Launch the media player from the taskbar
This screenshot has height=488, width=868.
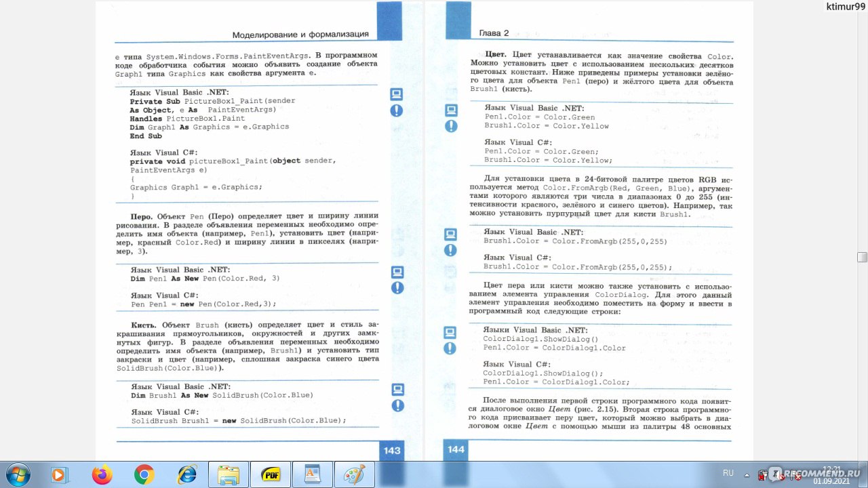pyautogui.click(x=60, y=474)
